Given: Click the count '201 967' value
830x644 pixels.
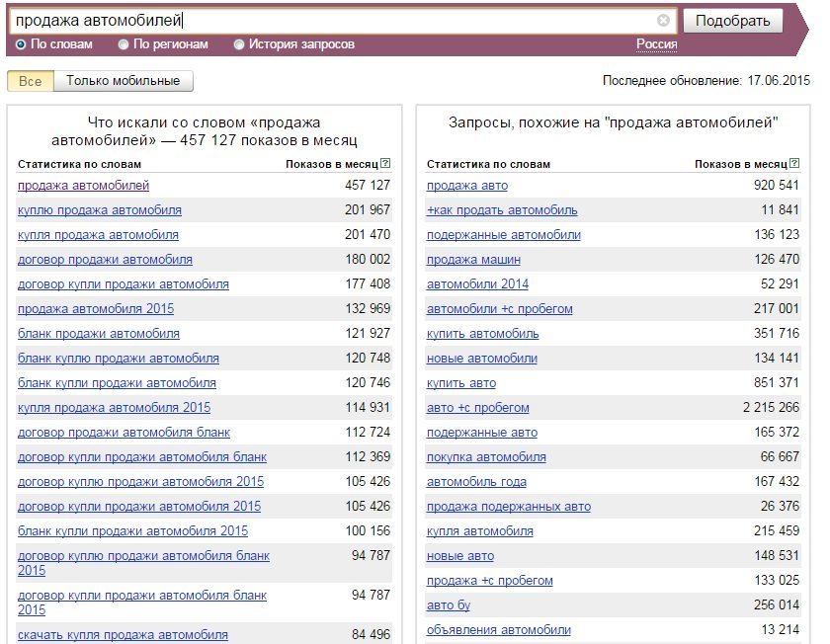Looking at the screenshot, I should click(x=368, y=210).
